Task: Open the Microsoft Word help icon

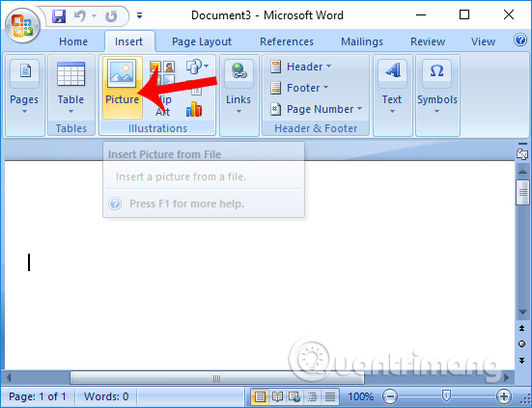Action: pyautogui.click(x=520, y=40)
